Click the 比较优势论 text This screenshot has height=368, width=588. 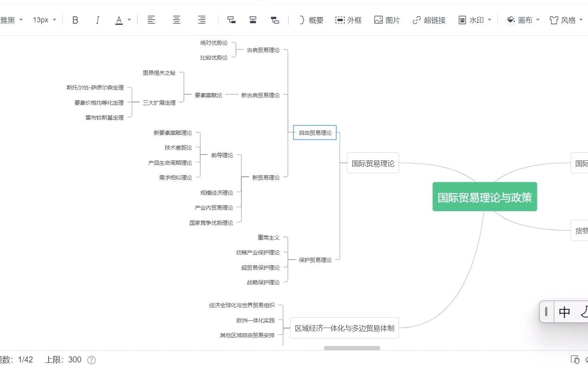point(214,58)
